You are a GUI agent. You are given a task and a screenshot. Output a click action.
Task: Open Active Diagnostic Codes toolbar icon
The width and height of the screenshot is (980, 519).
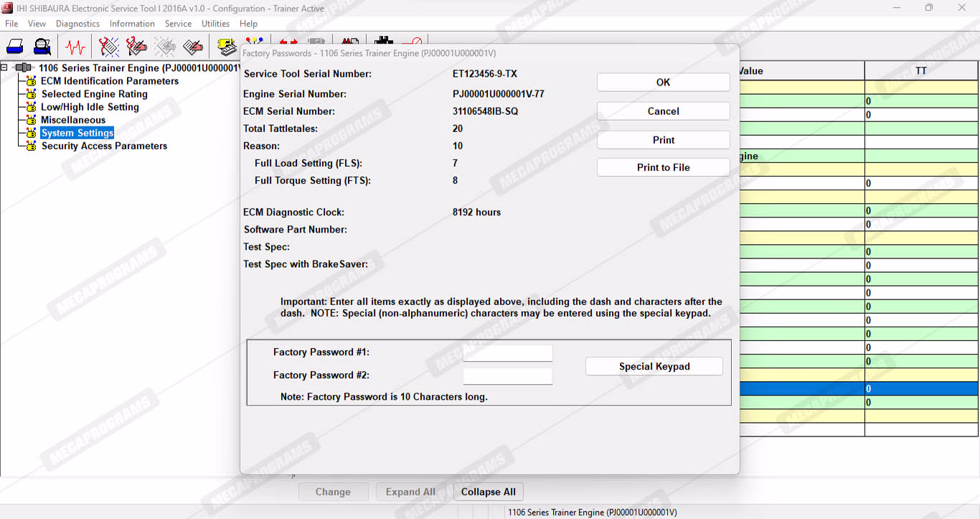tap(109, 47)
